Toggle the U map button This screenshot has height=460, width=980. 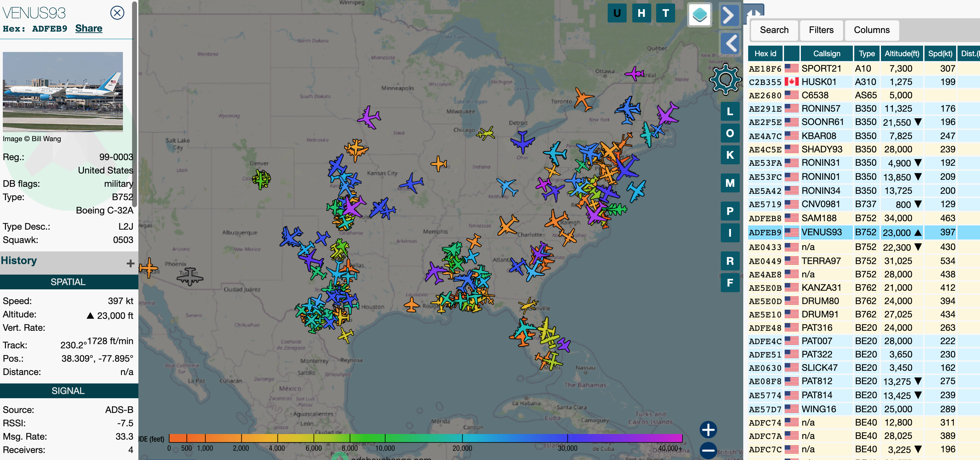click(x=617, y=13)
